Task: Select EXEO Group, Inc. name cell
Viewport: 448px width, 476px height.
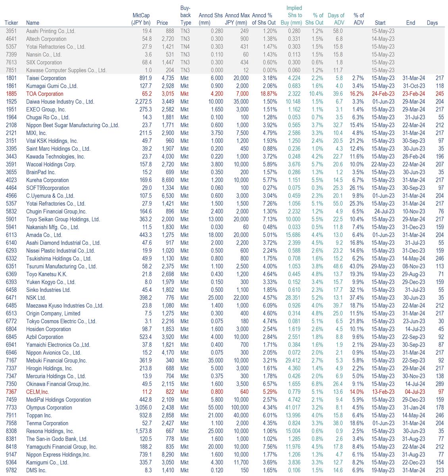Action: coord(46,109)
